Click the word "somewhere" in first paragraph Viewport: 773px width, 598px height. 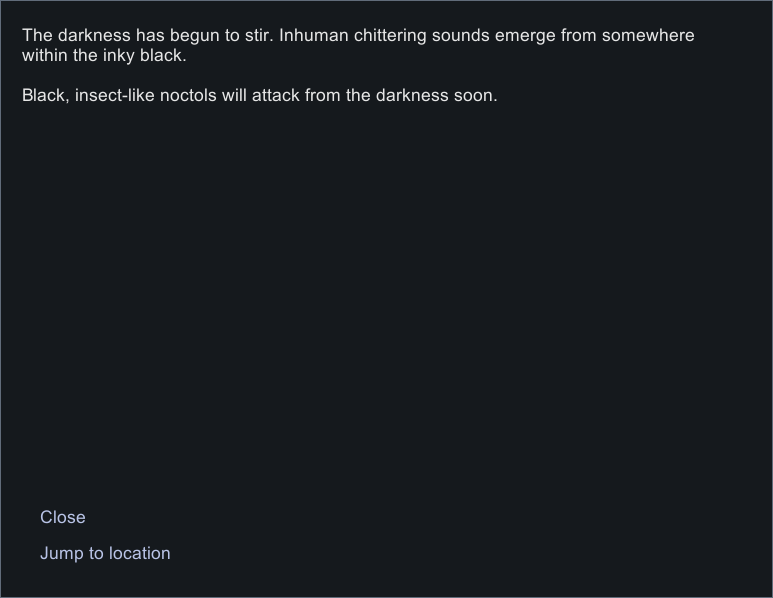pyautogui.click(x=648, y=36)
